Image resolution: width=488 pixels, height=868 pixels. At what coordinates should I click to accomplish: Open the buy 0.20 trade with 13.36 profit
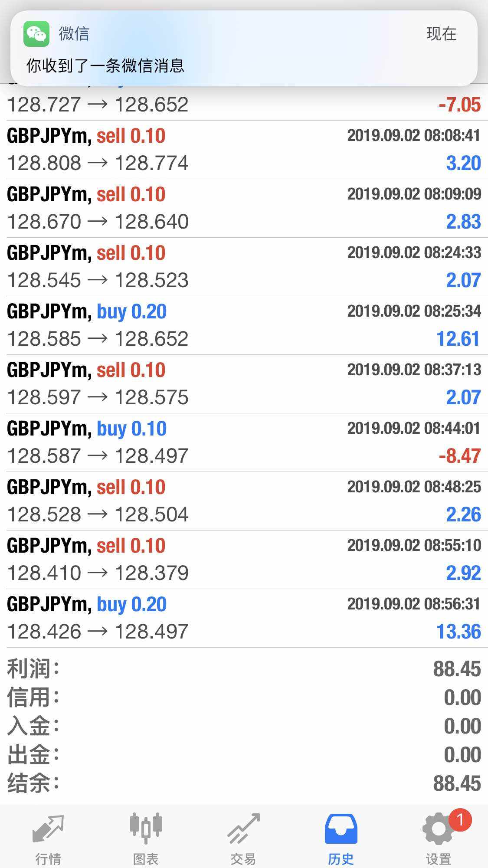click(244, 618)
